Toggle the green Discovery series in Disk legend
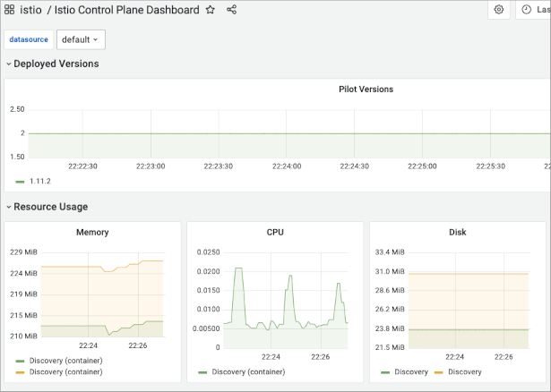Image resolution: width=551 pixels, height=392 pixels. click(x=410, y=371)
